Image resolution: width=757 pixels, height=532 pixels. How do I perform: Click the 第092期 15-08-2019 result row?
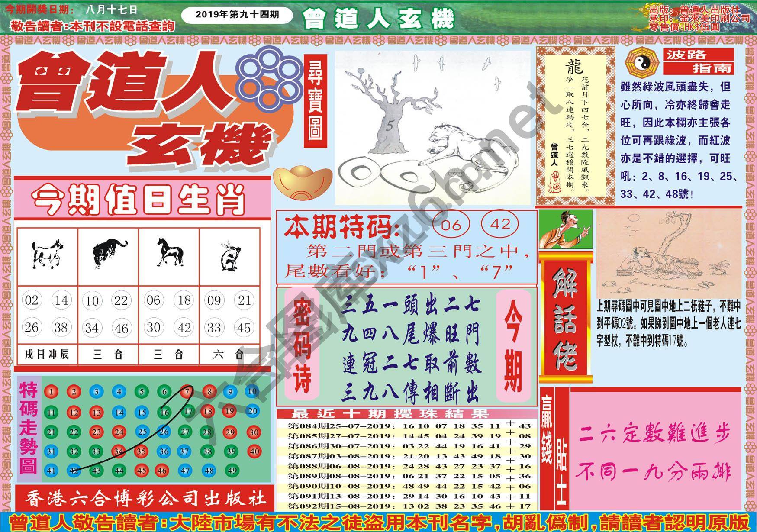pyautogui.click(x=409, y=506)
